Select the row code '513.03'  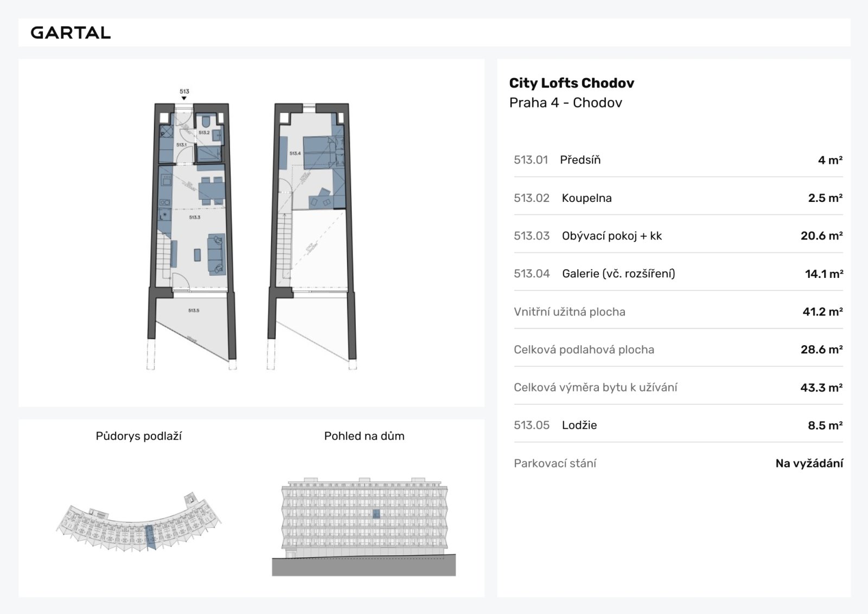[x=532, y=236]
